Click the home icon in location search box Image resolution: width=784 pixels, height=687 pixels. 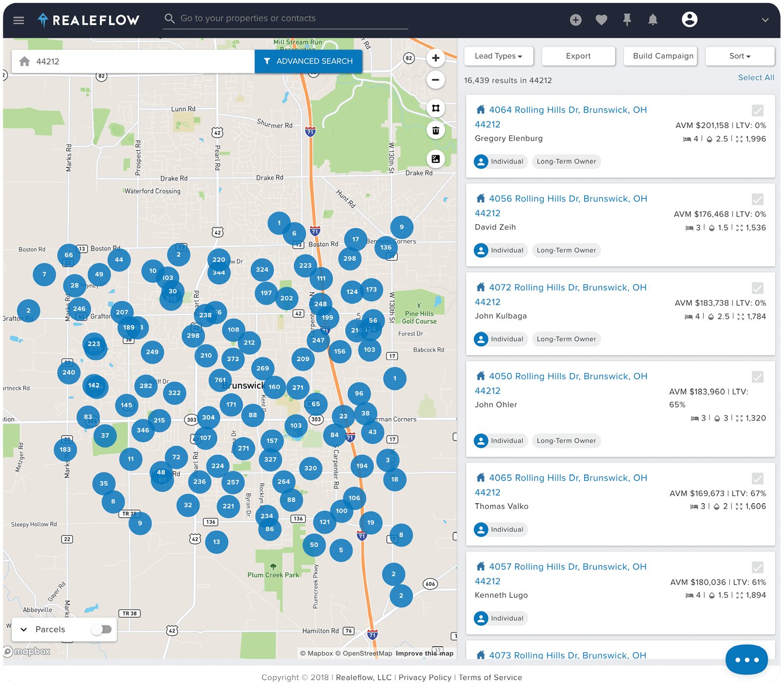[x=25, y=62]
